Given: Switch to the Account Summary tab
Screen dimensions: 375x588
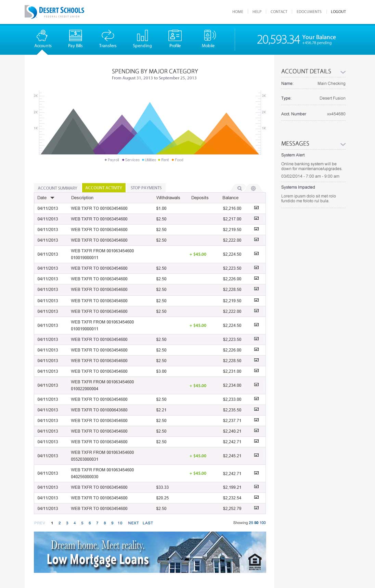Looking at the screenshot, I should point(57,188).
